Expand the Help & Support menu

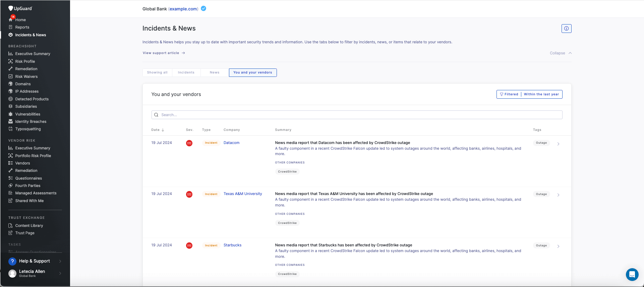tap(35, 261)
